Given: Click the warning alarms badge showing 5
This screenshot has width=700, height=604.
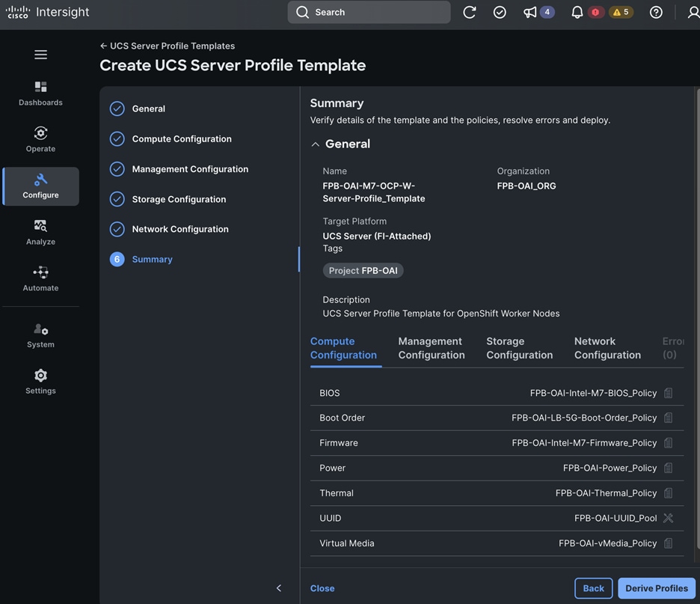Looking at the screenshot, I should [x=621, y=12].
